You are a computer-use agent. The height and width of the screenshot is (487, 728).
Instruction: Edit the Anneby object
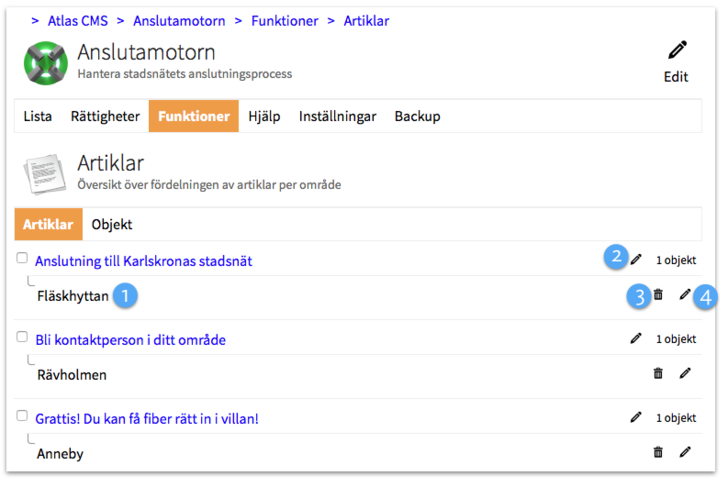pyautogui.click(x=685, y=452)
